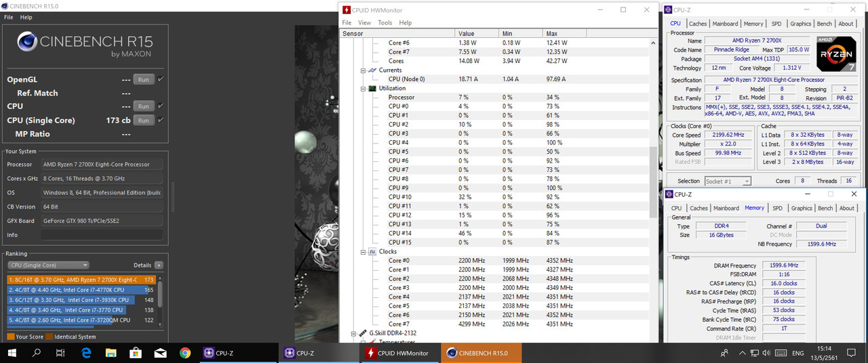Run the CPU (Single Core) benchmark
Viewport: 868px width, 363px height.
(x=144, y=120)
